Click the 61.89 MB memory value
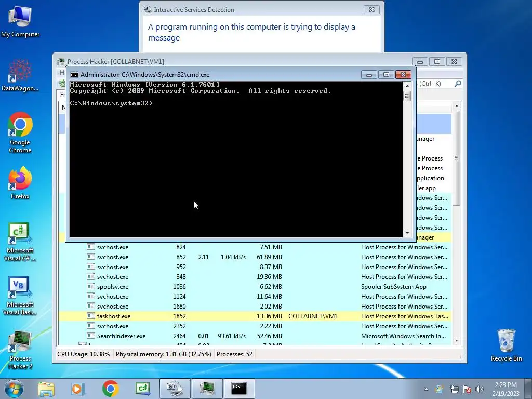 pos(270,257)
